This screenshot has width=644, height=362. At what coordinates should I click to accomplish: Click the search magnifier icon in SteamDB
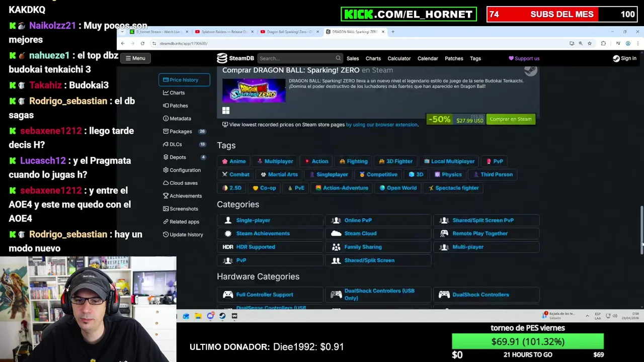[338, 58]
